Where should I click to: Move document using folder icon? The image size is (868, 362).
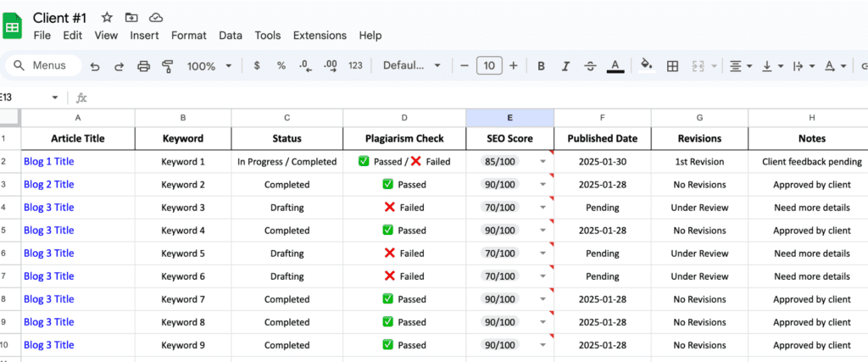tap(131, 18)
